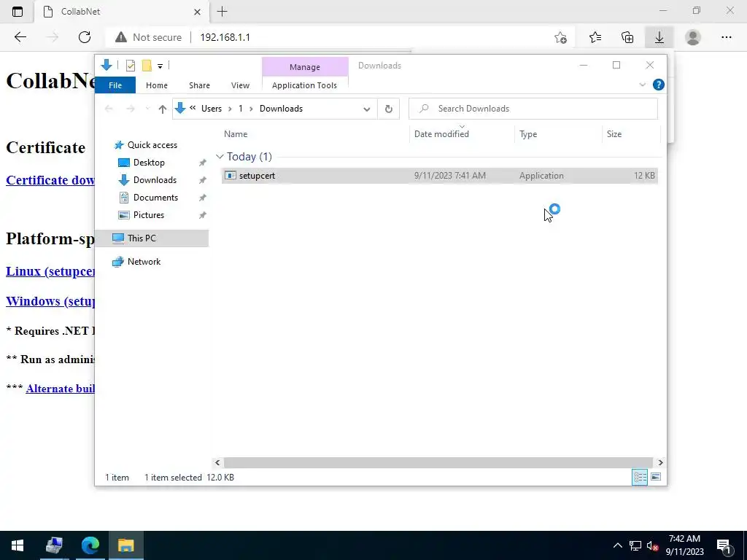Open Edge tab actions menu icon
747x560 pixels.
pyautogui.click(x=18, y=12)
